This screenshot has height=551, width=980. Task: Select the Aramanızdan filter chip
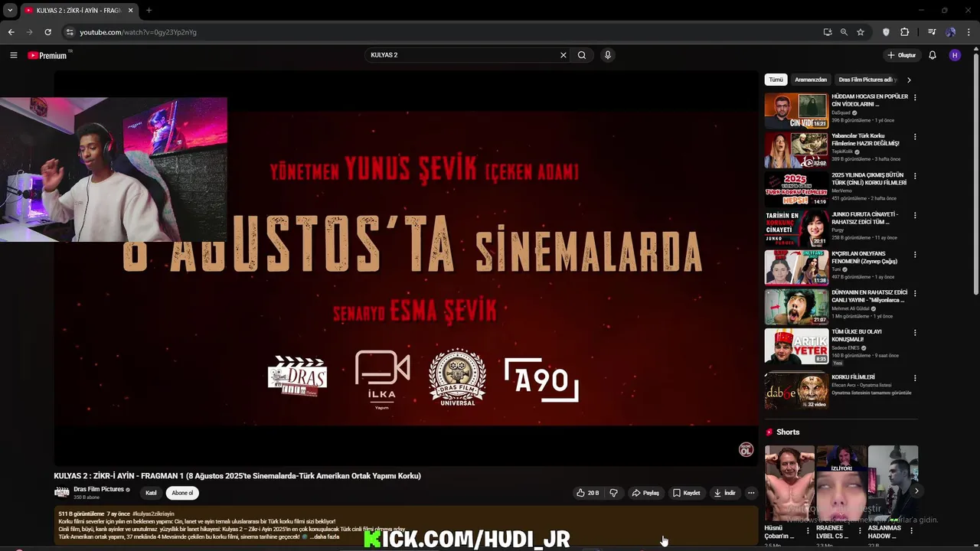(x=811, y=80)
